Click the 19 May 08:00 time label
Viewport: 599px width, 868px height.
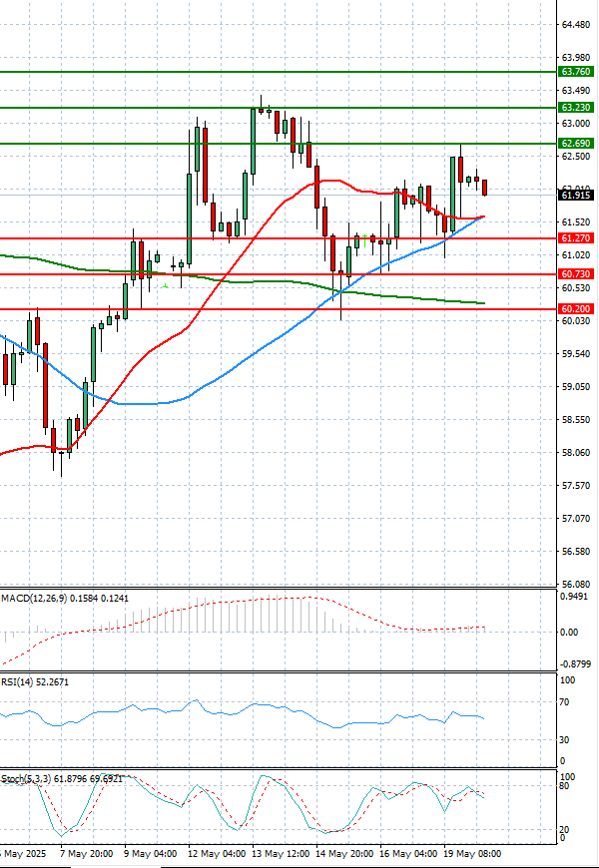[473, 853]
